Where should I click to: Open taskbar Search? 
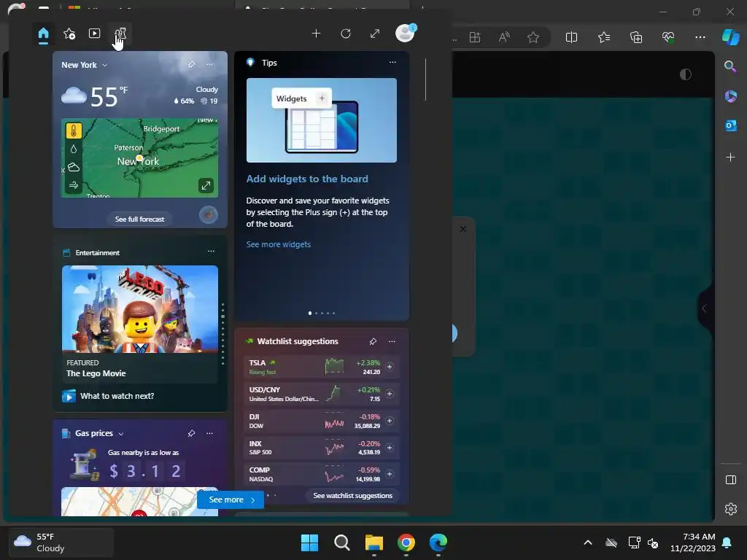342,542
